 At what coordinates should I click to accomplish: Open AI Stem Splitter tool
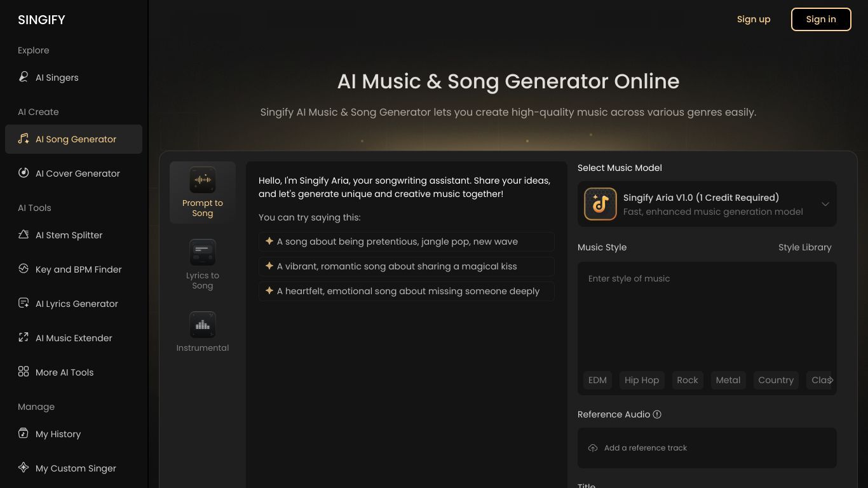coord(74,235)
